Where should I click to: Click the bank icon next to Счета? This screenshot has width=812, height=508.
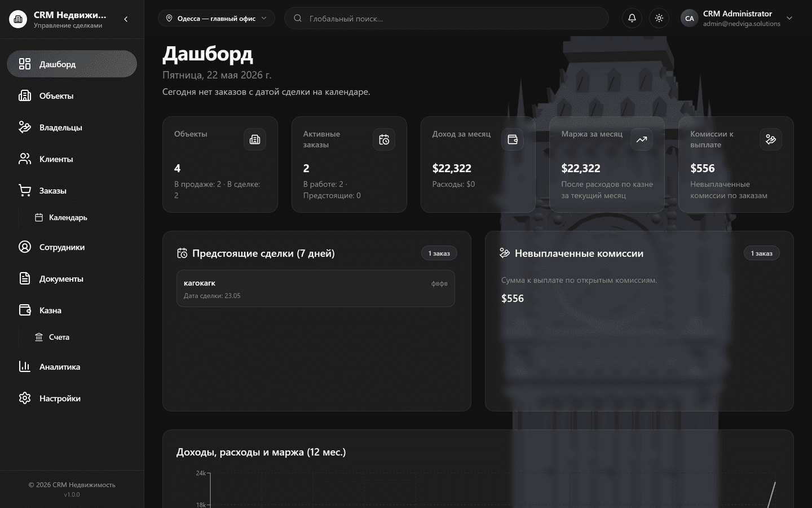click(x=39, y=337)
